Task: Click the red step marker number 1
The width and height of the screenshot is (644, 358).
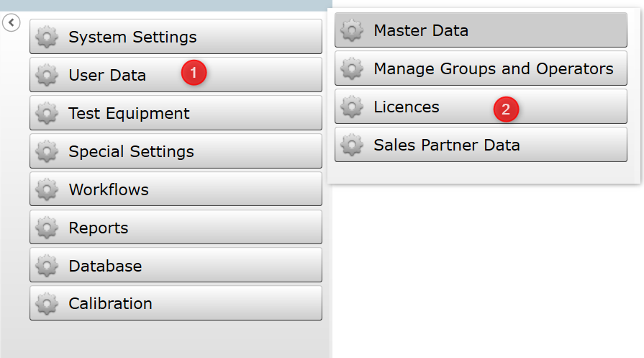Action: click(194, 73)
